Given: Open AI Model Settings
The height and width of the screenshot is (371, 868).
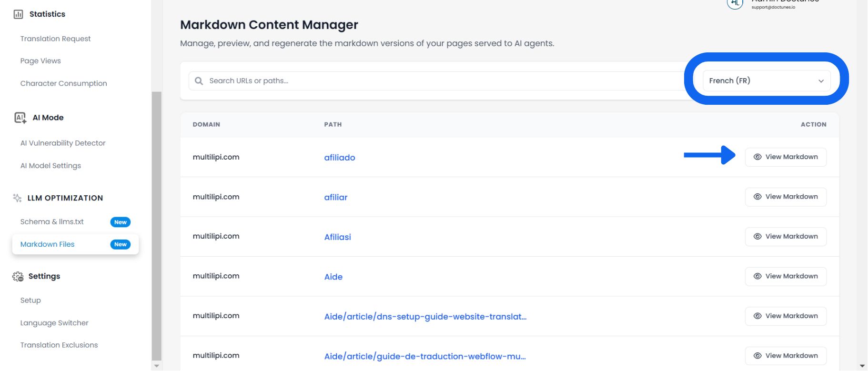Looking at the screenshot, I should click(50, 166).
